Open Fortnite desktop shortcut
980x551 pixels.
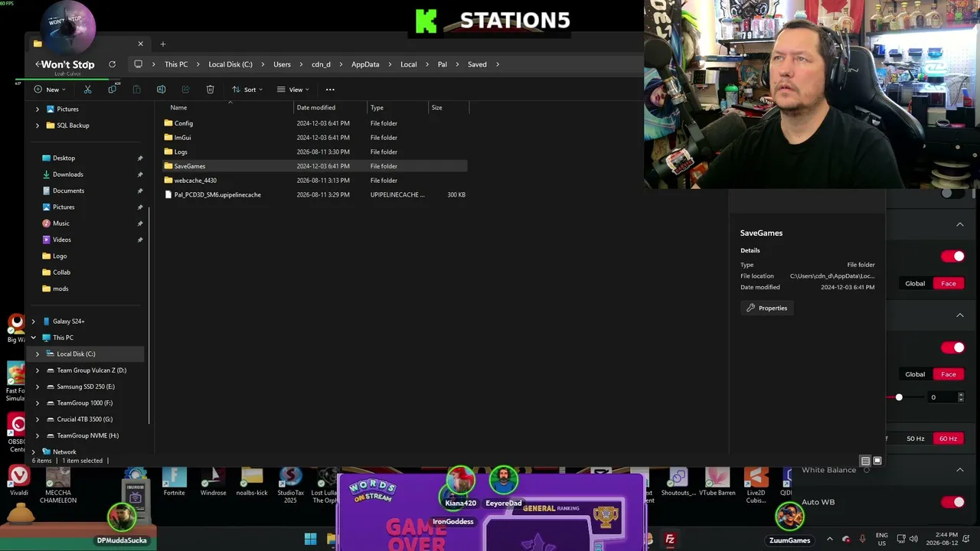click(174, 481)
